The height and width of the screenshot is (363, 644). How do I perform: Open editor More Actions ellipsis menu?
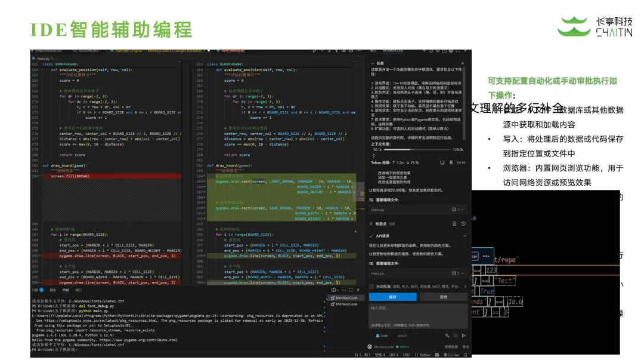358,51
